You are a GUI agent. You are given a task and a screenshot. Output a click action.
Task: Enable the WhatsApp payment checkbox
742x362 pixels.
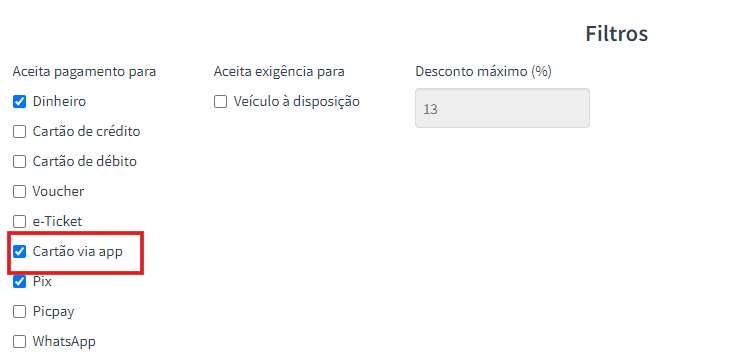(x=19, y=342)
